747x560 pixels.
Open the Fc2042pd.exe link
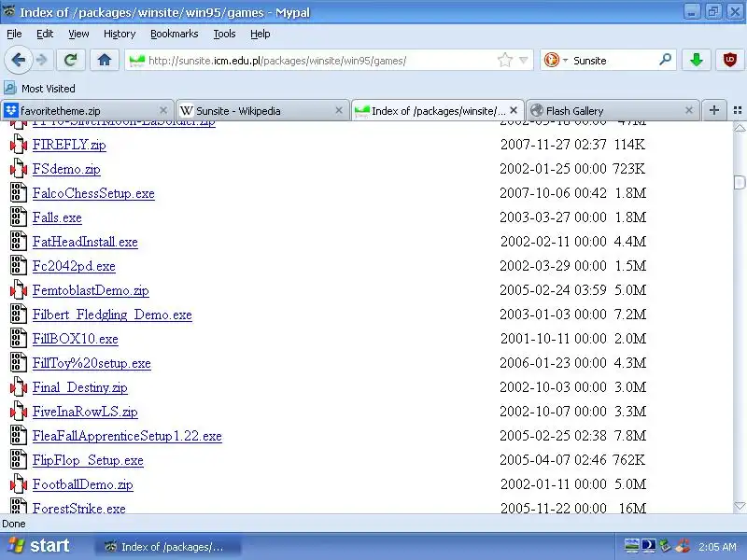(74, 266)
